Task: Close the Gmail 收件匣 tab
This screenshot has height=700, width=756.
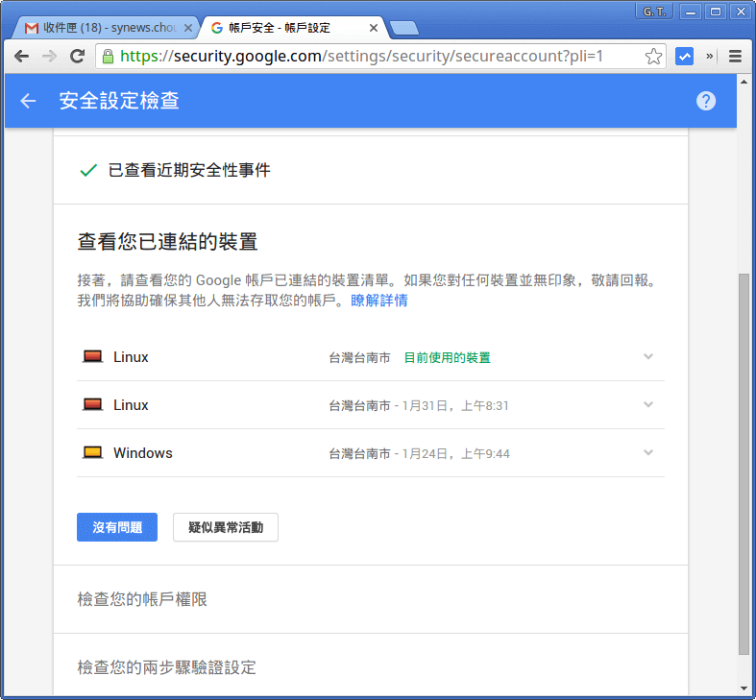Action: click(188, 28)
